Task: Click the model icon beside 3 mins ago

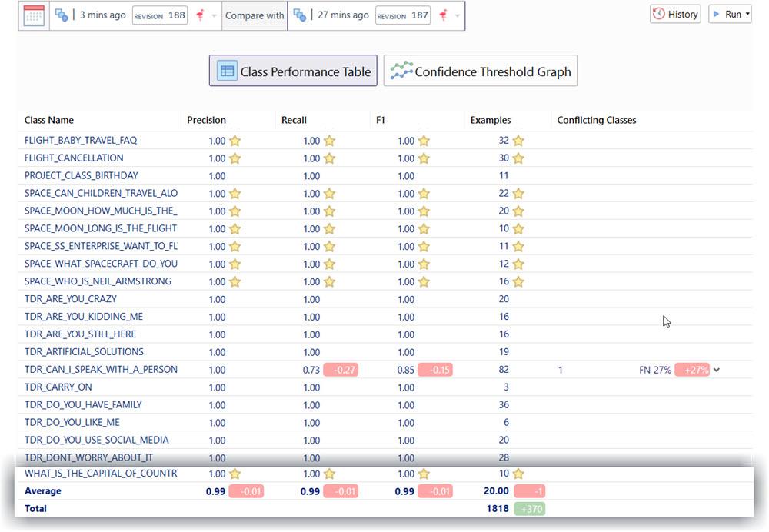Action: [x=62, y=15]
